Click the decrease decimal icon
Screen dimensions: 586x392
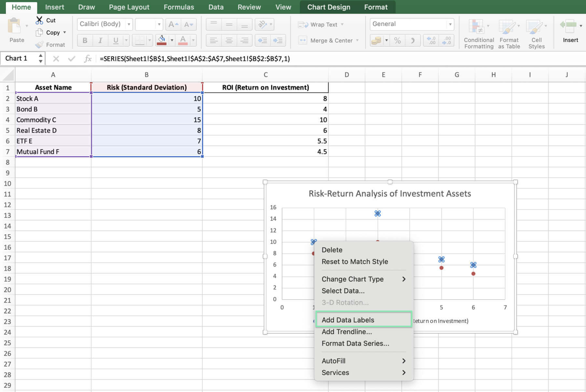pyautogui.click(x=446, y=40)
